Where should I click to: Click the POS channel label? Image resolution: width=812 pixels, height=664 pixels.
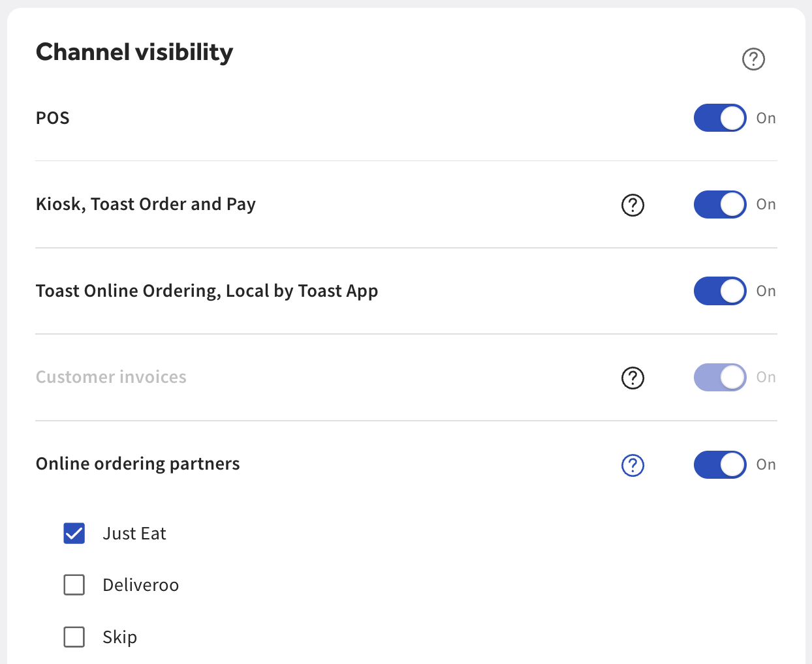53,118
